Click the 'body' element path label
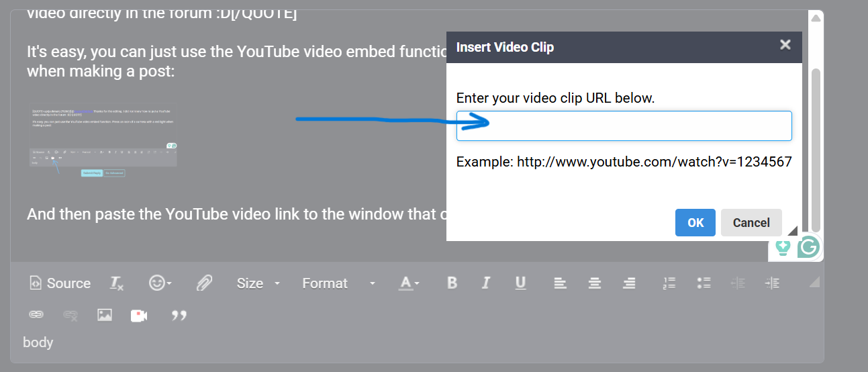This screenshot has width=868, height=372. pos(38,342)
